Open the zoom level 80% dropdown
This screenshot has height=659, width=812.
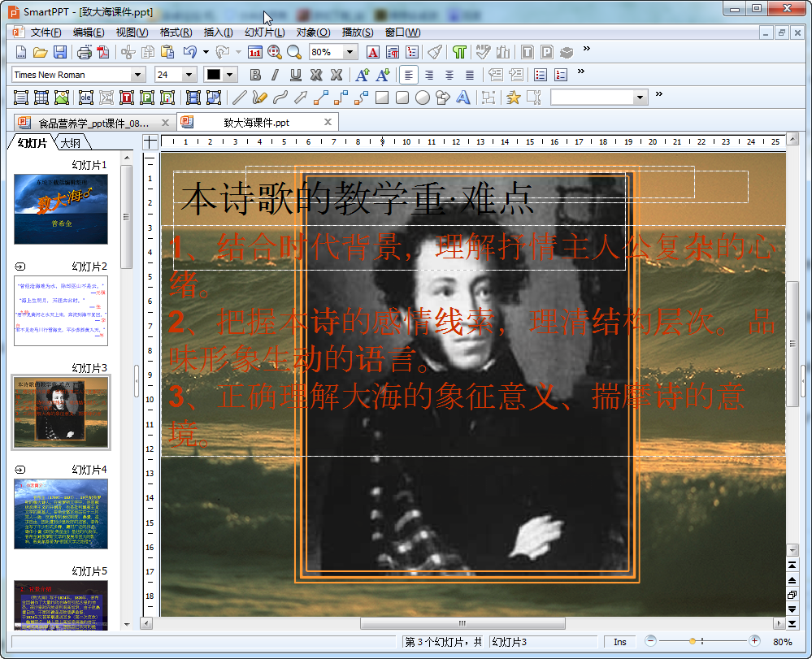click(x=350, y=52)
